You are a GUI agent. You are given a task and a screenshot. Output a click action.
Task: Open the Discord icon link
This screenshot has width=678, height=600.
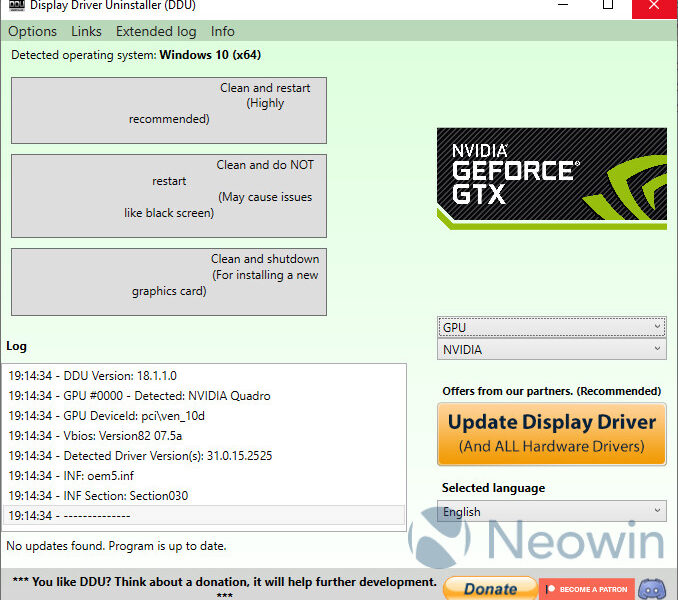[652, 589]
